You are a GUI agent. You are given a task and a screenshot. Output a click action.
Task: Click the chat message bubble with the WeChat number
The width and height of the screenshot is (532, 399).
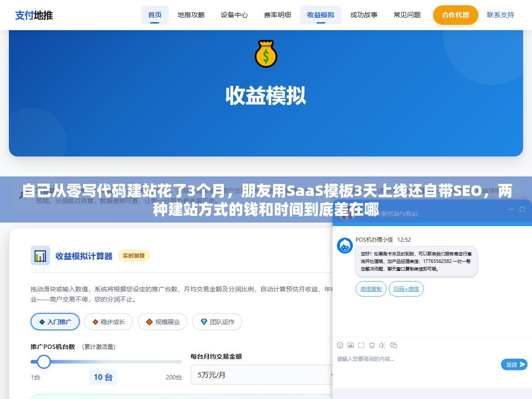416,262
